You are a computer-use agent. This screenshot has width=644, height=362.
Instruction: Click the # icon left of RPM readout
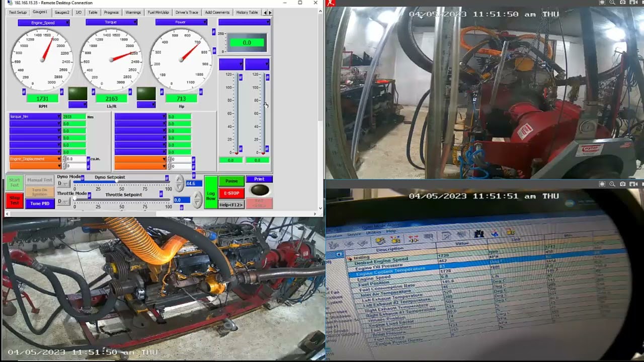(24, 92)
